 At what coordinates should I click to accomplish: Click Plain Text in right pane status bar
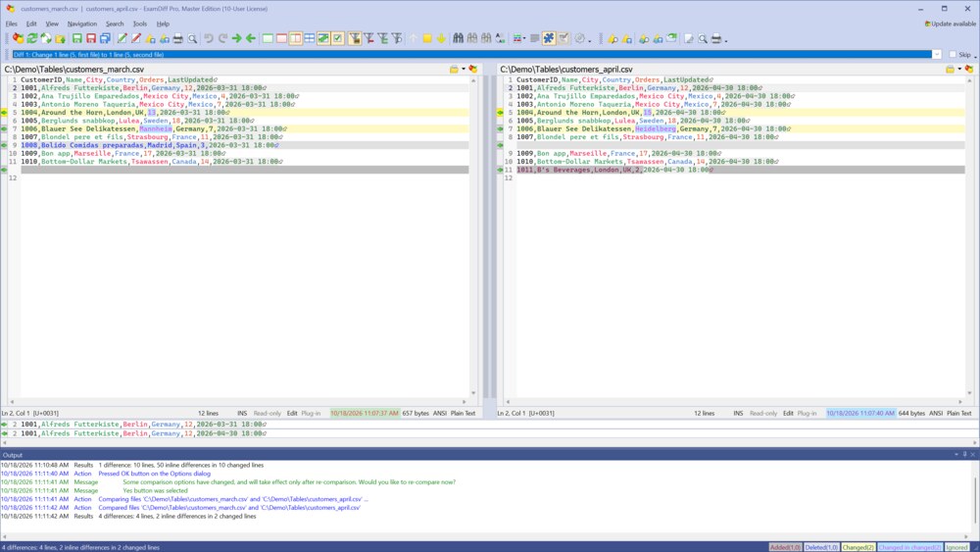959,413
